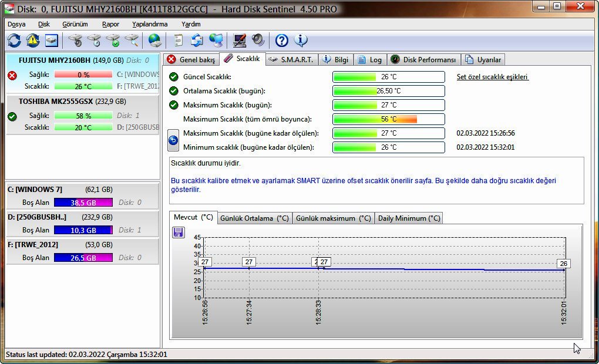
Task: Open the Uyarılar tab
Action: click(x=483, y=59)
